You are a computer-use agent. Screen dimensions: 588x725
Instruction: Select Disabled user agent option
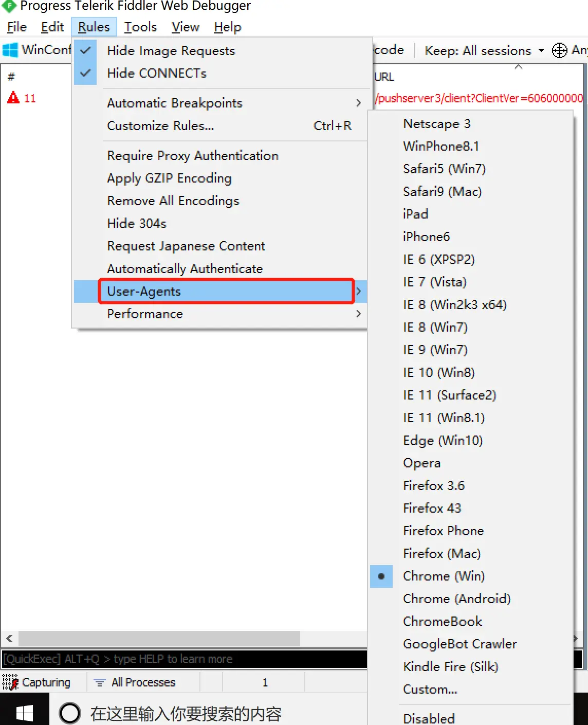click(470, 718)
